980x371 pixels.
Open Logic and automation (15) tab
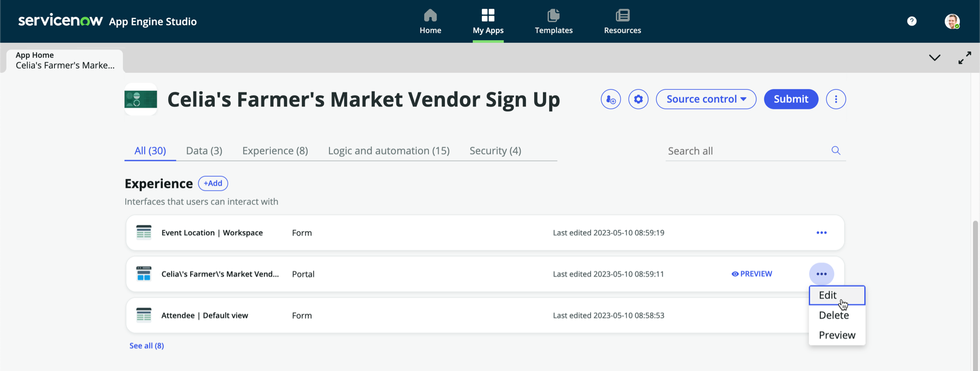389,151
